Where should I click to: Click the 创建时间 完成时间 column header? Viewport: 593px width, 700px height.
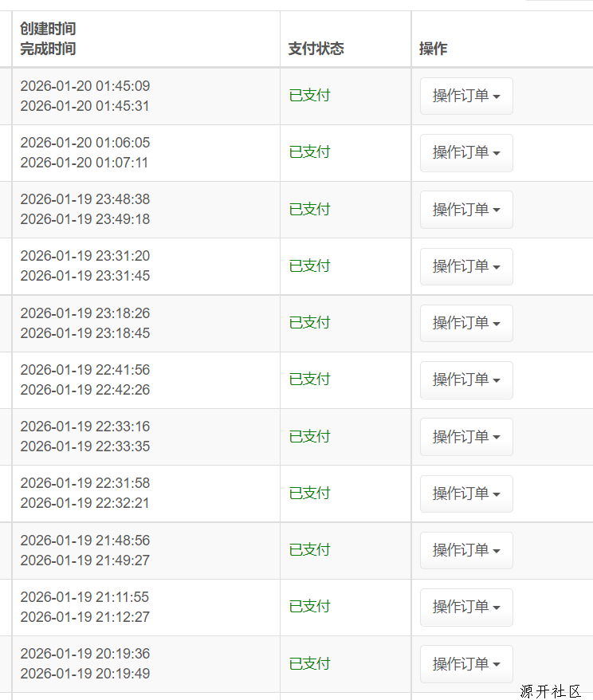(x=48, y=39)
